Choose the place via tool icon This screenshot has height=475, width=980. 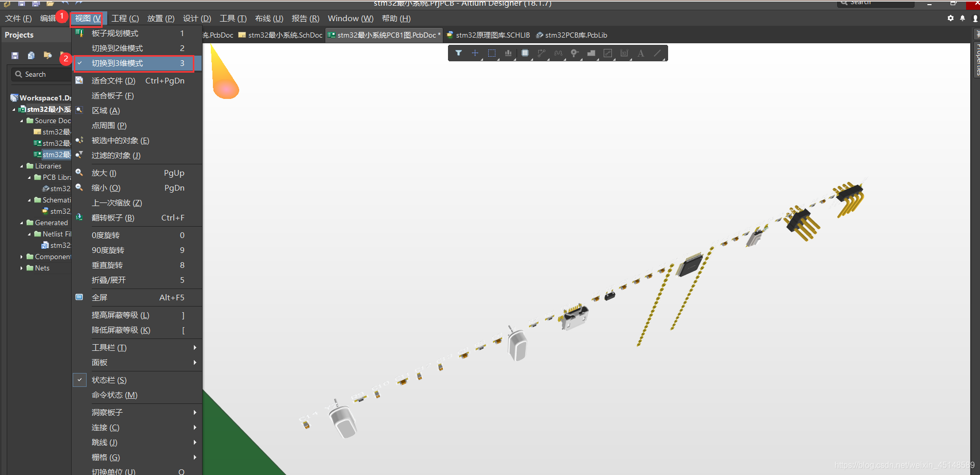click(574, 53)
